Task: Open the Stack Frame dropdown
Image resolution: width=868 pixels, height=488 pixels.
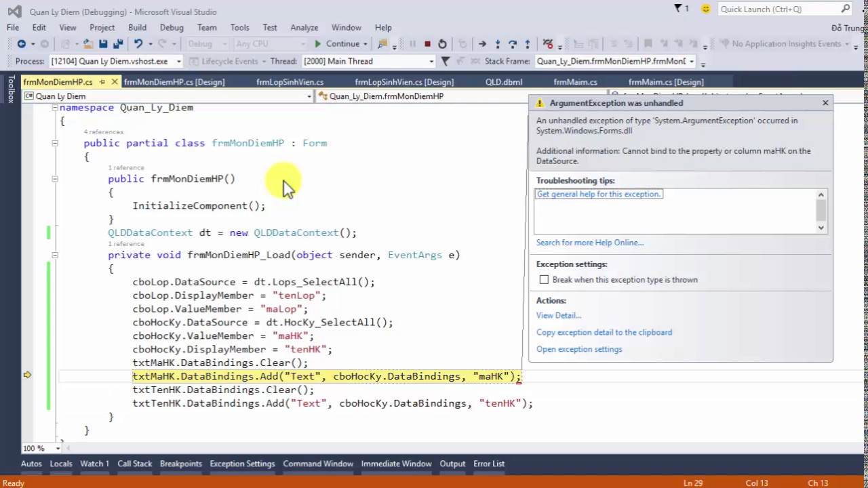Action: [692, 61]
